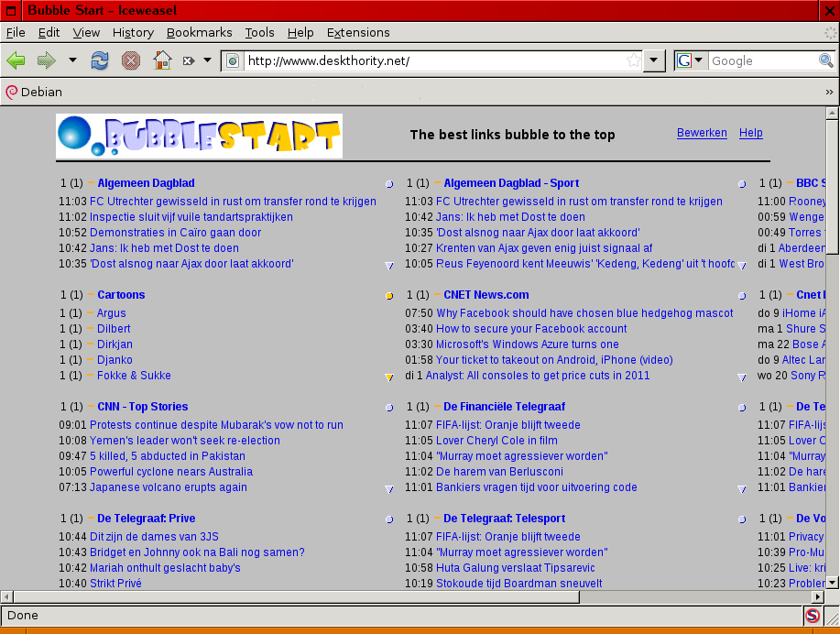Open the Bookmarks menu
This screenshot has width=840, height=634.
click(199, 32)
